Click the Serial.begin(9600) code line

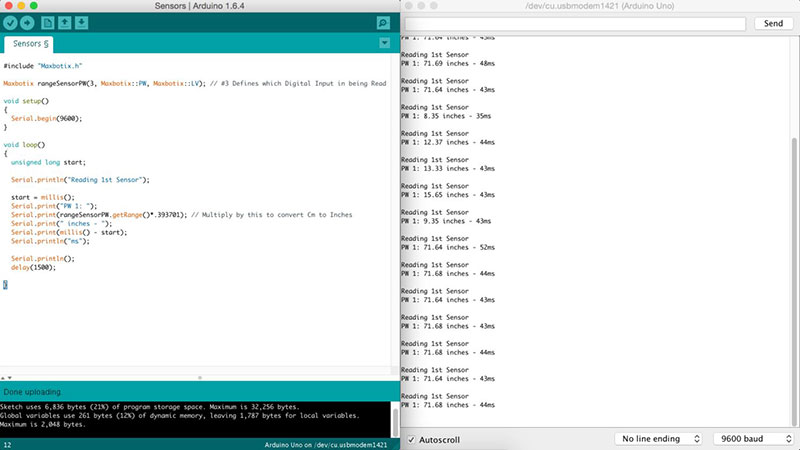(52, 118)
